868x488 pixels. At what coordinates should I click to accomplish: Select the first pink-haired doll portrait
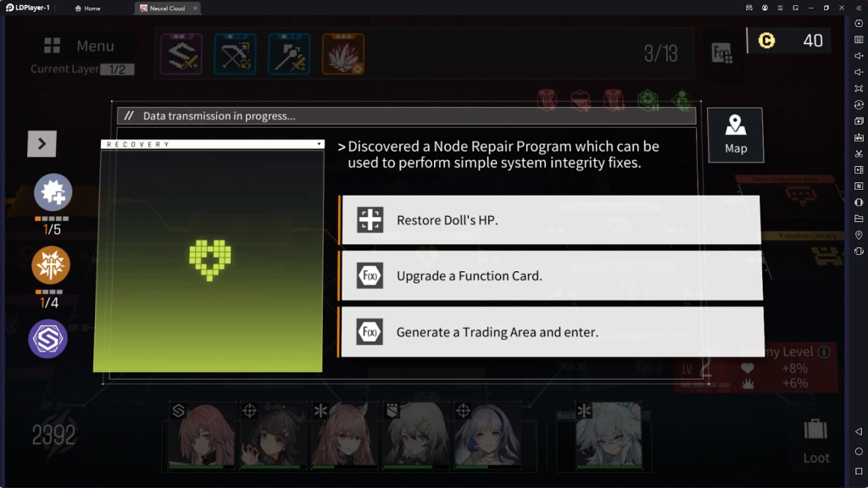[202, 435]
